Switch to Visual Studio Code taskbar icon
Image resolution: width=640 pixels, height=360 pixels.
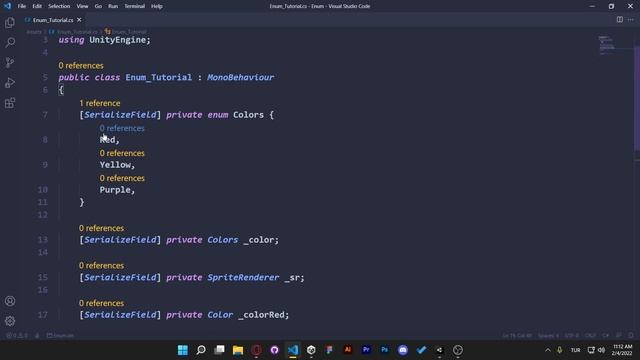tap(293, 350)
